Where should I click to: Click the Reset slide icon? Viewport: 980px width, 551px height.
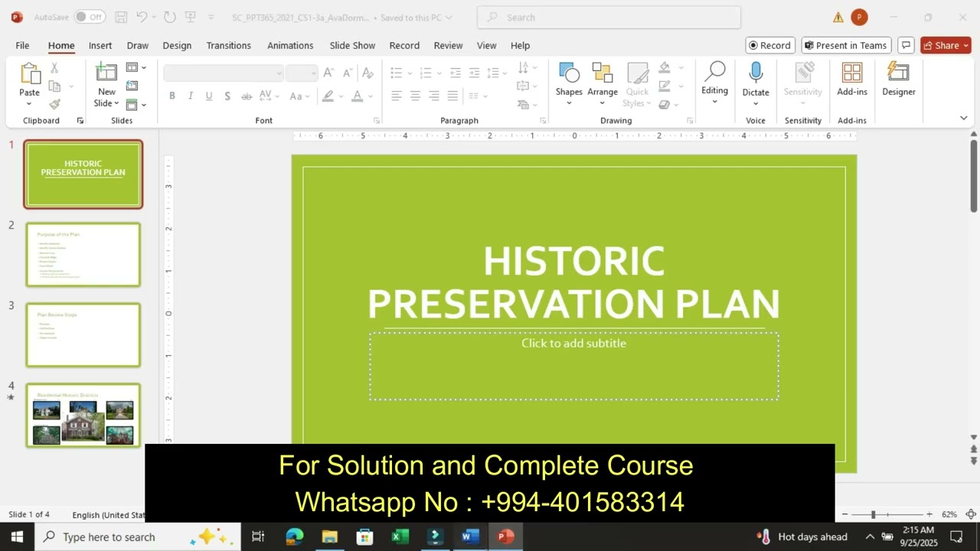tap(132, 86)
